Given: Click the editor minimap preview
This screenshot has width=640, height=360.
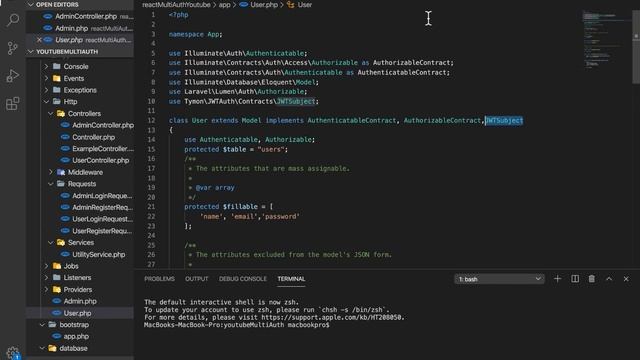Looking at the screenshot, I should tap(605, 41).
